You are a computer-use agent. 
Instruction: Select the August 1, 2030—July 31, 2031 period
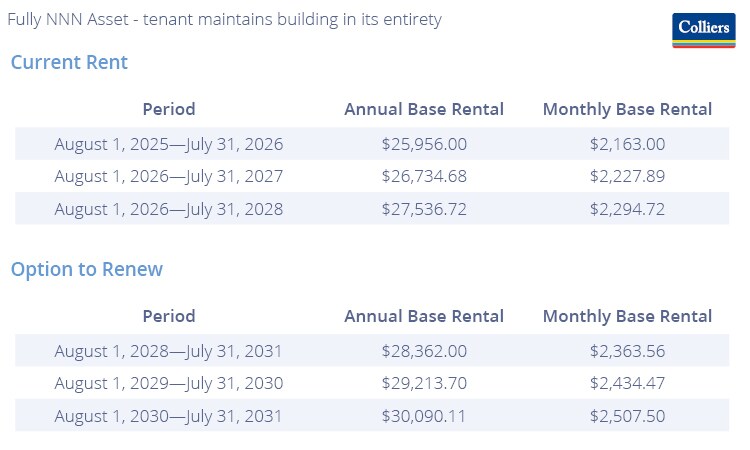(x=169, y=416)
